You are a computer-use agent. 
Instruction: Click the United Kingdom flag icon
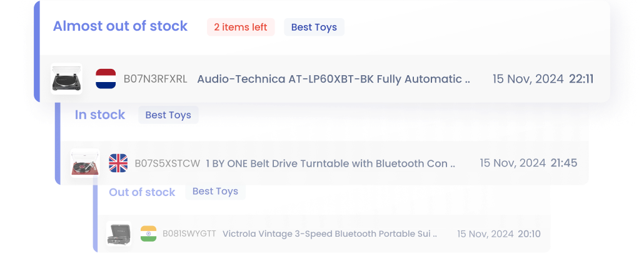[x=118, y=163]
